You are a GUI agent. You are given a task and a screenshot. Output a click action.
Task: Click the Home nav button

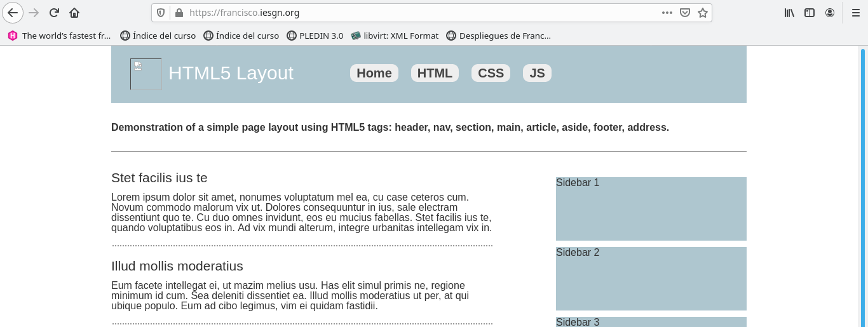point(374,73)
